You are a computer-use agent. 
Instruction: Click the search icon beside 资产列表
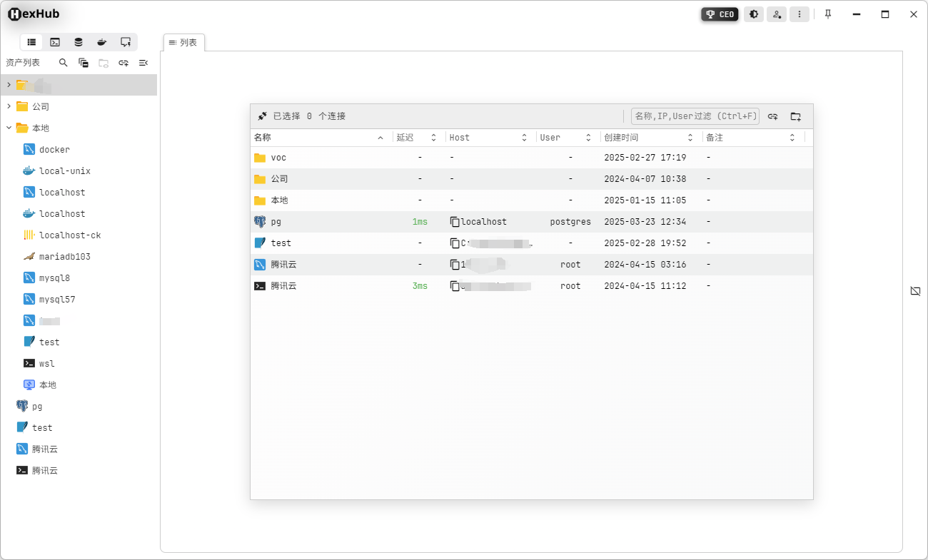[64, 63]
